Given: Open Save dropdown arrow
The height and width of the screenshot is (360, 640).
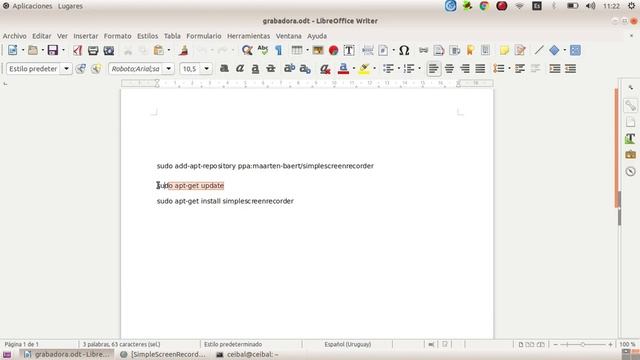Looking at the screenshot, I should click(x=63, y=50).
